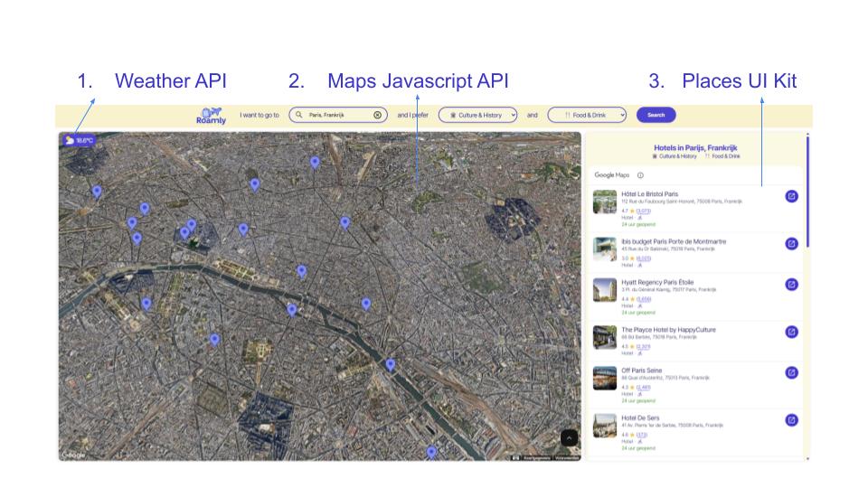868x488 pixels.
Task: Clear the Paris, Frankrijk search field
Action: 378,115
